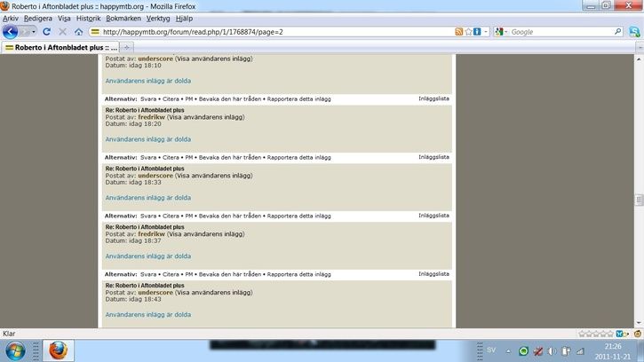Bookmark this page with the star icon

click(468, 32)
